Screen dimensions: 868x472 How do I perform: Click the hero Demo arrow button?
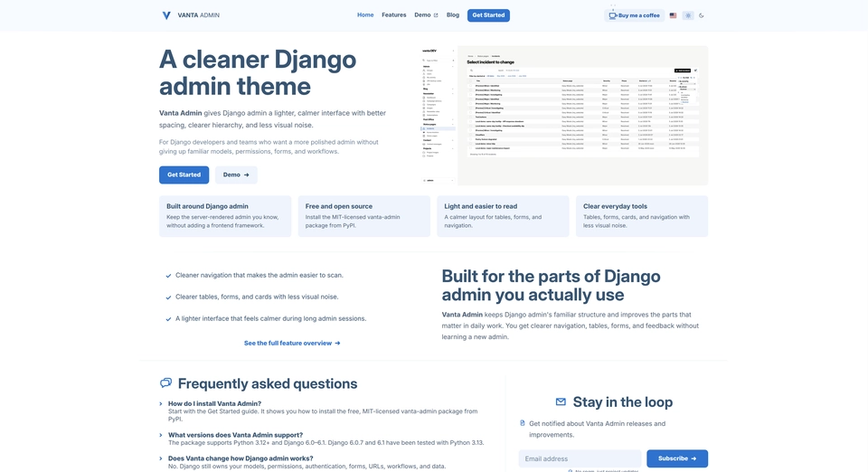(x=236, y=175)
